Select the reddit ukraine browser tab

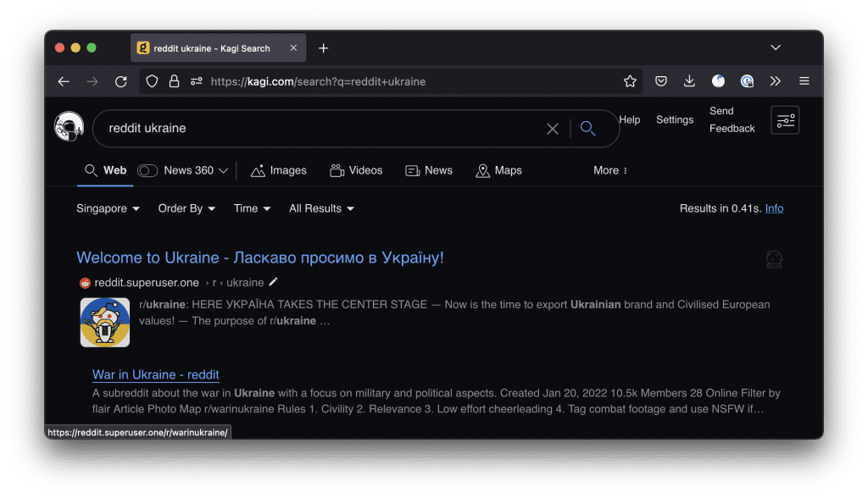tap(218, 48)
